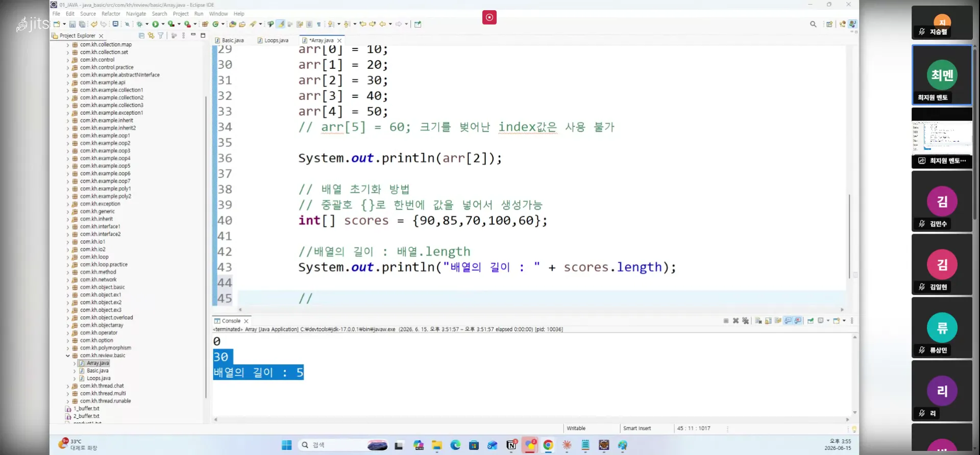The width and height of the screenshot is (980, 455).
Task: Click the red screen recording indicator button
Action: 489,17
